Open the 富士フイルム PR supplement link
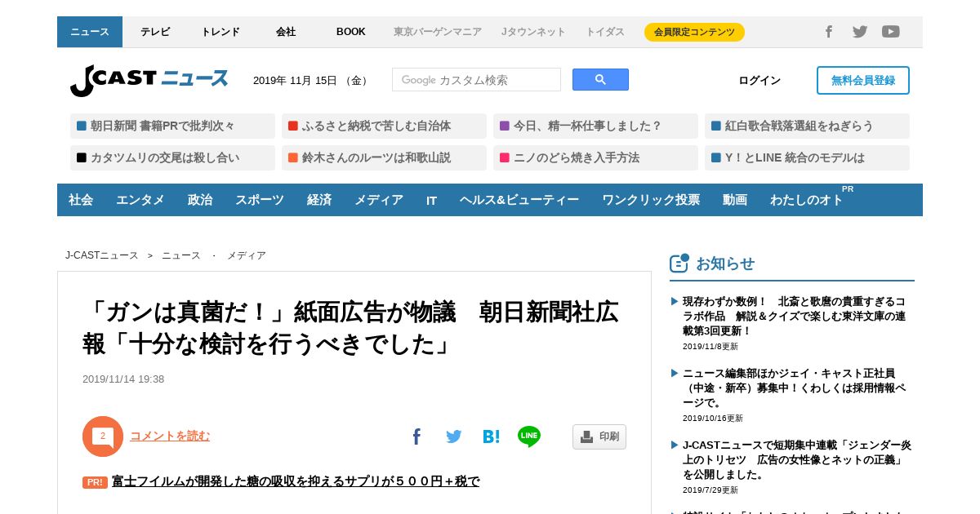The width and height of the screenshot is (980, 514). click(296, 481)
